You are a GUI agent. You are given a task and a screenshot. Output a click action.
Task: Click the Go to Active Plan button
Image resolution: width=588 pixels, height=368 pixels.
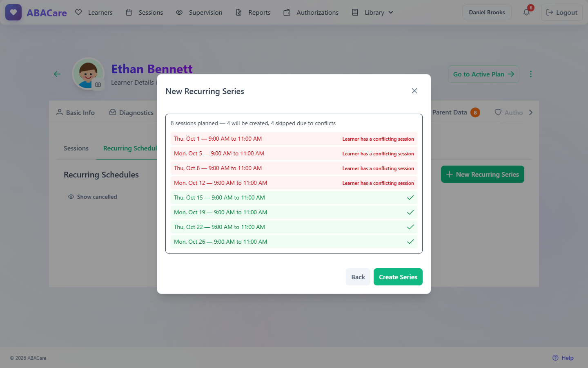pyautogui.click(x=483, y=74)
